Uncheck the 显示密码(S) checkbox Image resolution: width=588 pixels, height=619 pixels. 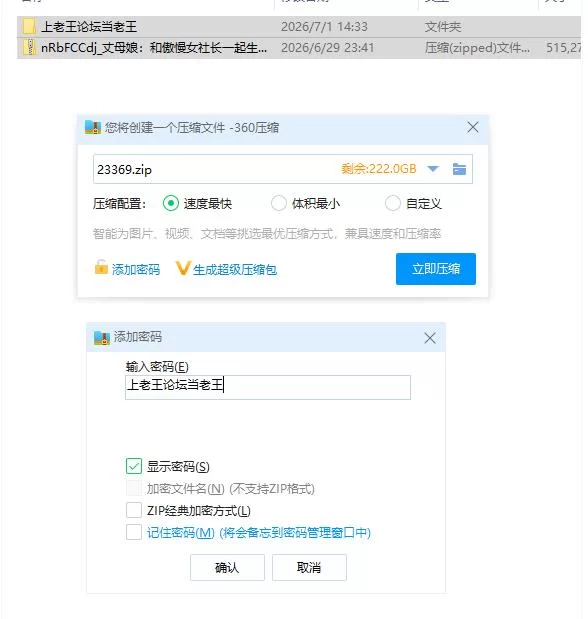(134, 466)
